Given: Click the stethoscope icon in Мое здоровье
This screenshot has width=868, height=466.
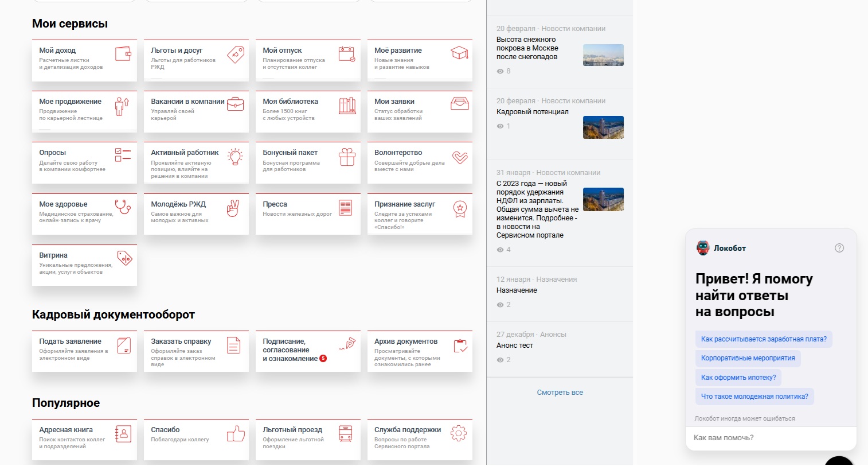Looking at the screenshot, I should tap(123, 207).
